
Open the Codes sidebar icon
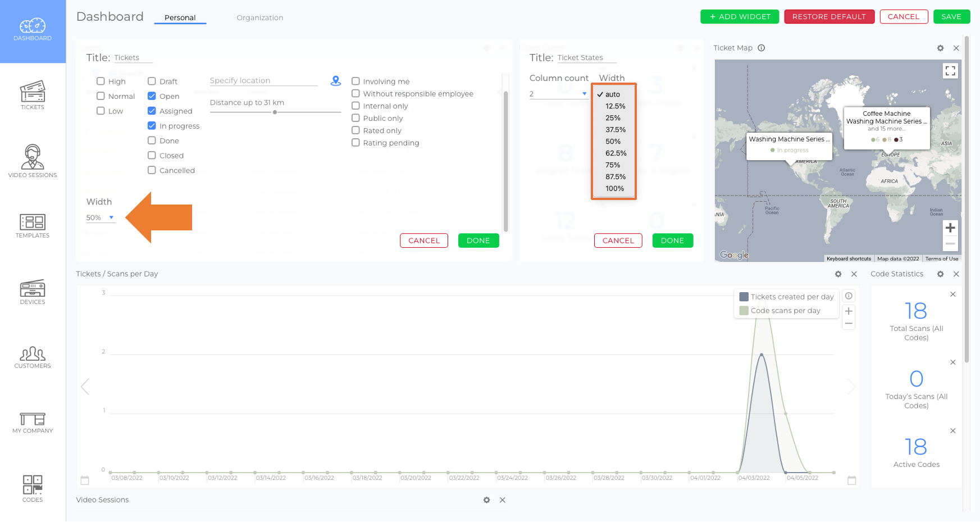(33, 488)
